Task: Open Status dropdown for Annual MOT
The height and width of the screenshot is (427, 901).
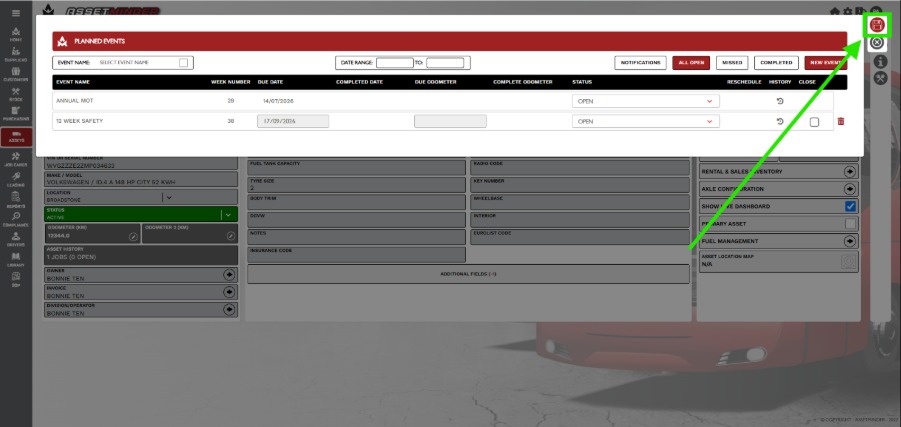Action: (645, 101)
